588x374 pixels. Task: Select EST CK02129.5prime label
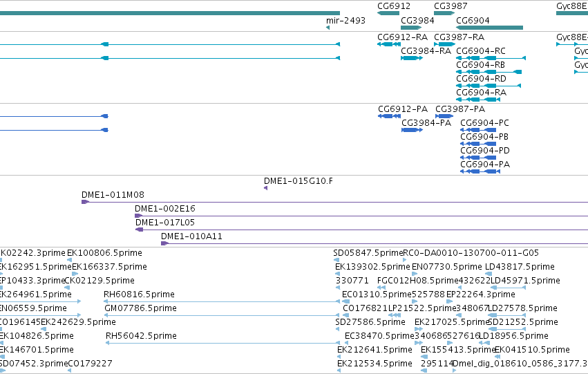[x=99, y=281]
